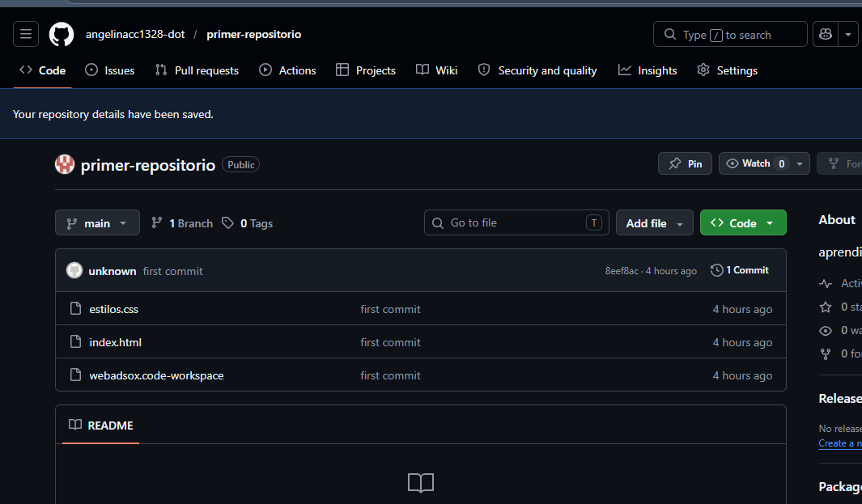Click file icon next to index.html
Screen dimensions: 862x504
click(76, 341)
